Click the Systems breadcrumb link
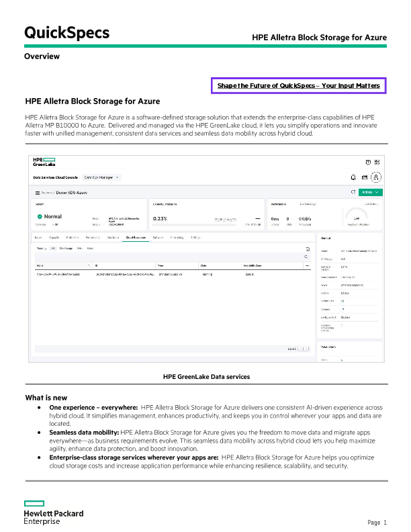411x532 pixels. (x=47, y=193)
